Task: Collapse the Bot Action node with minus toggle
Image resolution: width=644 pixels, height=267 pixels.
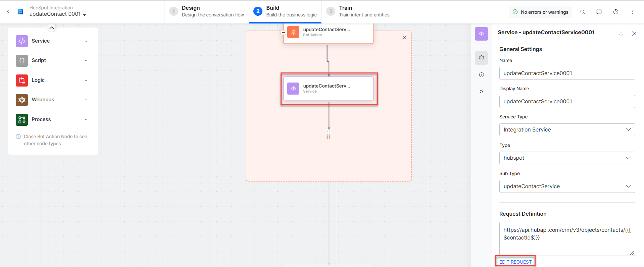Action: click(284, 33)
